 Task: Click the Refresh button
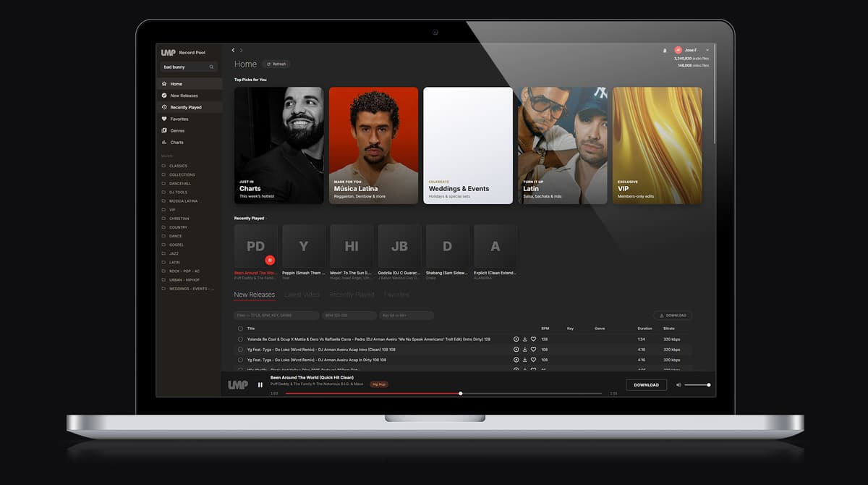[x=276, y=64]
